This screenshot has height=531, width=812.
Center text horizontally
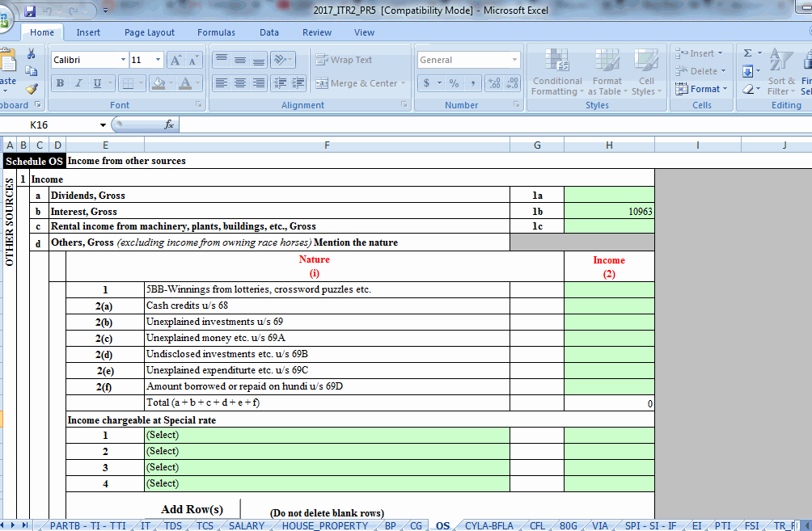coord(239,82)
